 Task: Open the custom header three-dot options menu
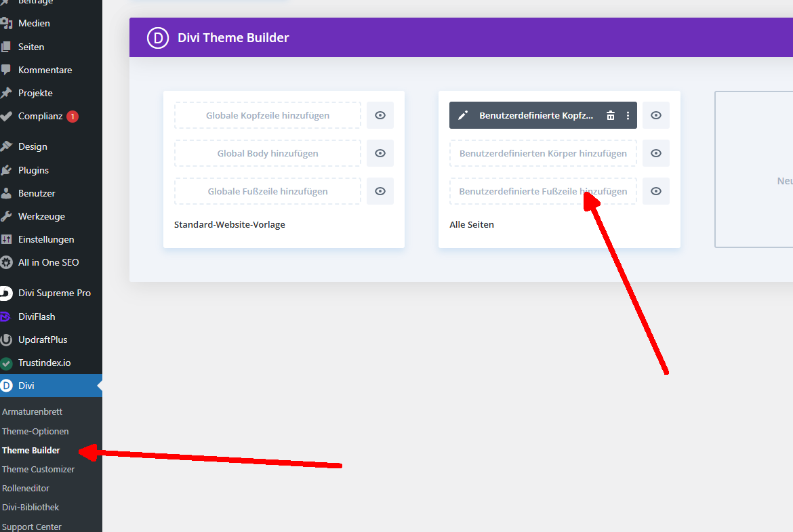(628, 115)
